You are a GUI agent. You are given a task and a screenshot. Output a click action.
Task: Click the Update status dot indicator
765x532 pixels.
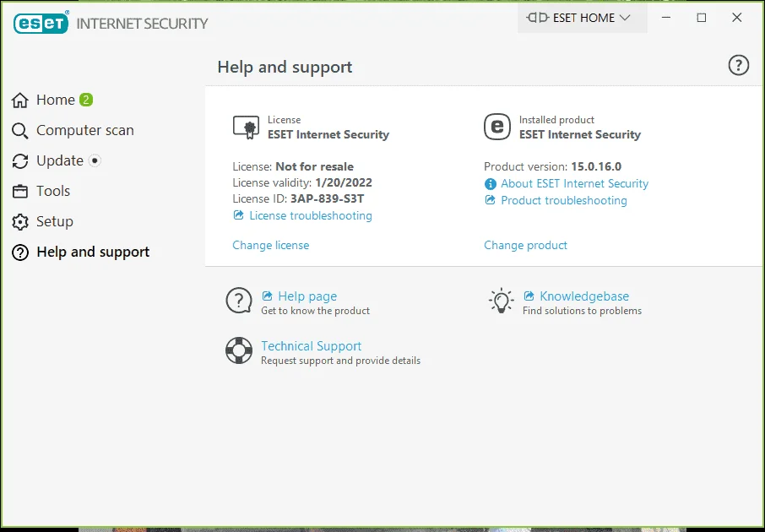pos(95,160)
